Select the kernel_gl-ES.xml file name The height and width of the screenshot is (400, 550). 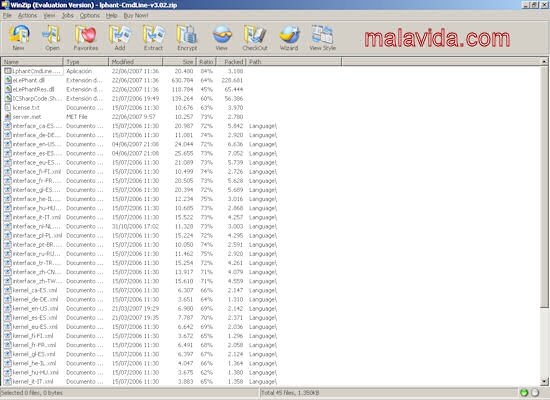pos(34,354)
